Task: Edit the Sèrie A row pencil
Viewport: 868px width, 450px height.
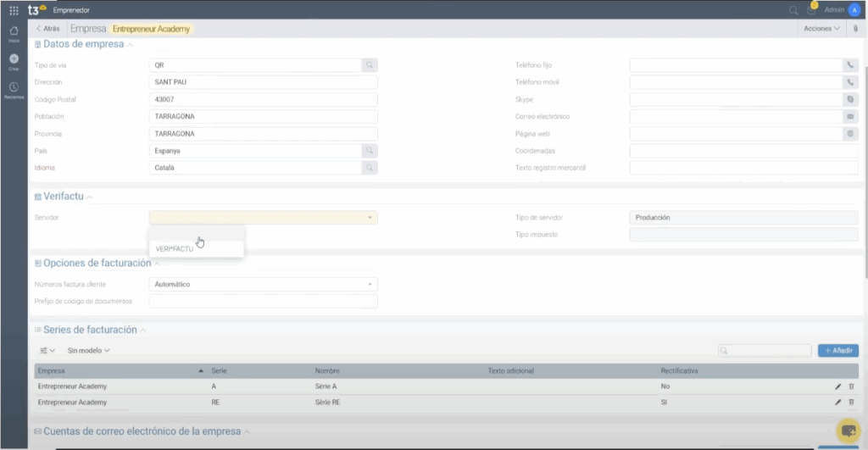Action: [838, 386]
